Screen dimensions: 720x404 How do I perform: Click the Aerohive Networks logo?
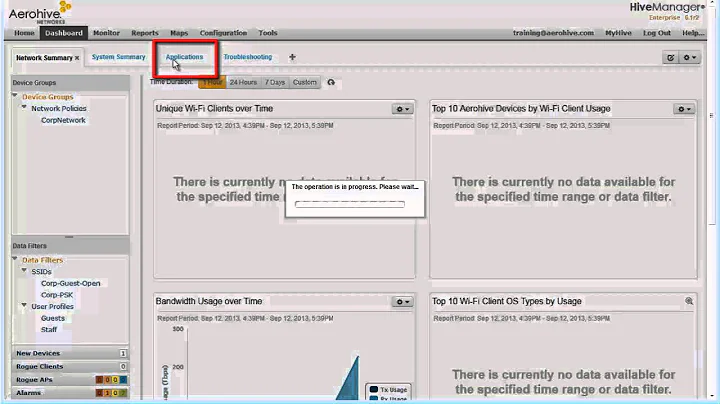(x=40, y=13)
